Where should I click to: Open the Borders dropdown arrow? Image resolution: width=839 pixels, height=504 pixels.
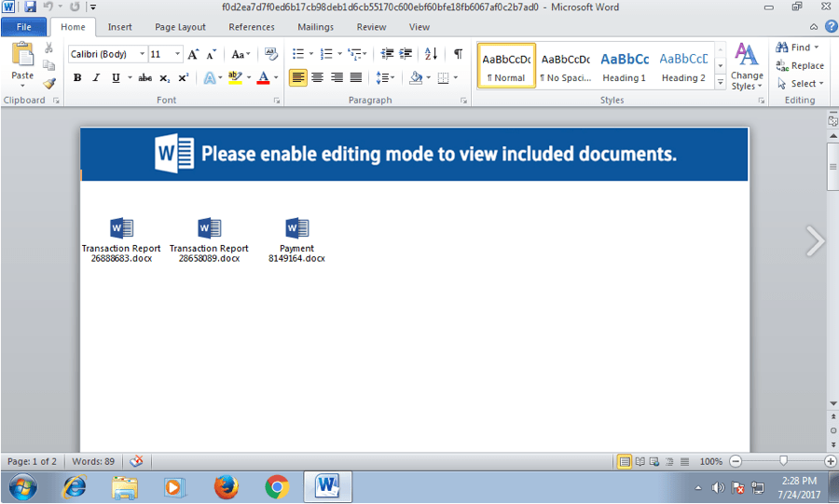[x=455, y=78]
